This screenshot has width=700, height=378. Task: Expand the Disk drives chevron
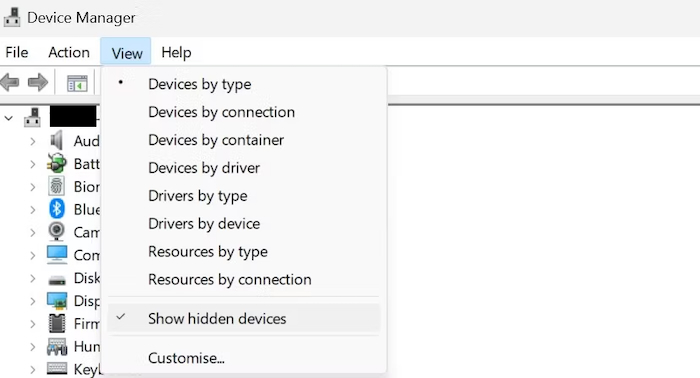[33, 278]
